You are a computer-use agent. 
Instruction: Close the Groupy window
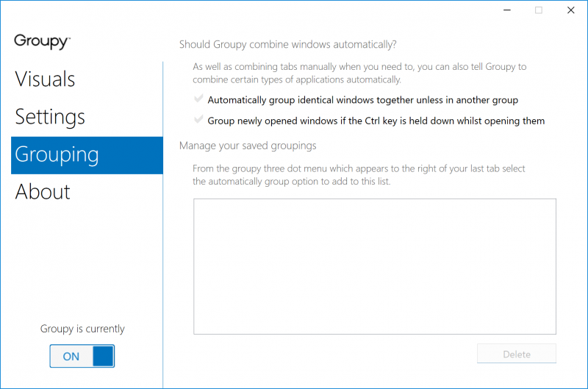coord(570,10)
